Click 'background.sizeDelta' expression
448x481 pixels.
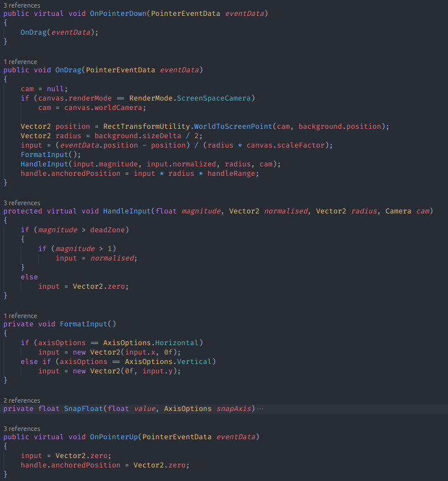[x=138, y=136]
